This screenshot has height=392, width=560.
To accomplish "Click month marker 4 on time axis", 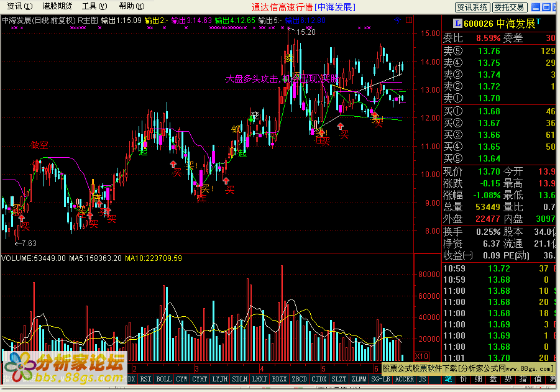I will click(x=262, y=369).
